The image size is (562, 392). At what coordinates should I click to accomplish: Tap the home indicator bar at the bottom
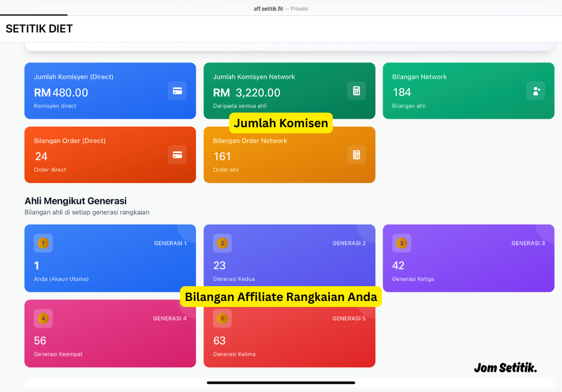280,383
